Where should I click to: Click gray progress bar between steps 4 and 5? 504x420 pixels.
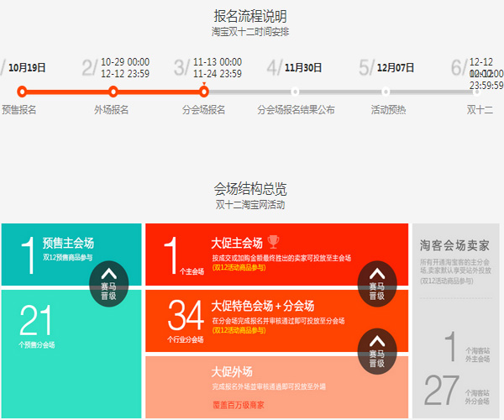[340, 92]
